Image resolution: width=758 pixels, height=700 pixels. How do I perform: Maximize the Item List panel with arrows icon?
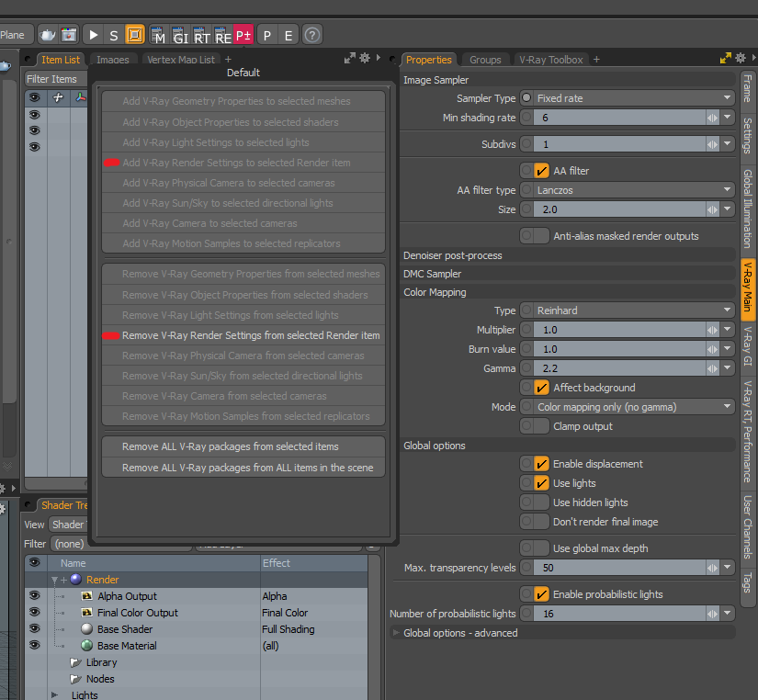tap(349, 59)
